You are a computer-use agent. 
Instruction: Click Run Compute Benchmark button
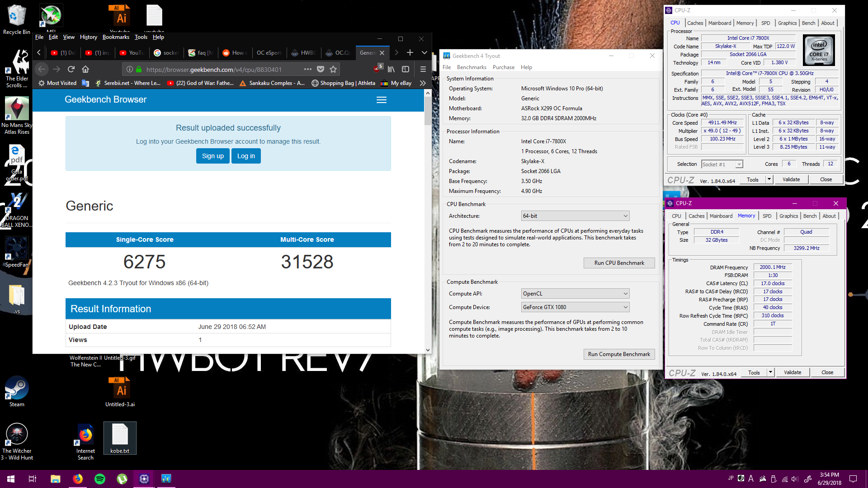click(619, 354)
